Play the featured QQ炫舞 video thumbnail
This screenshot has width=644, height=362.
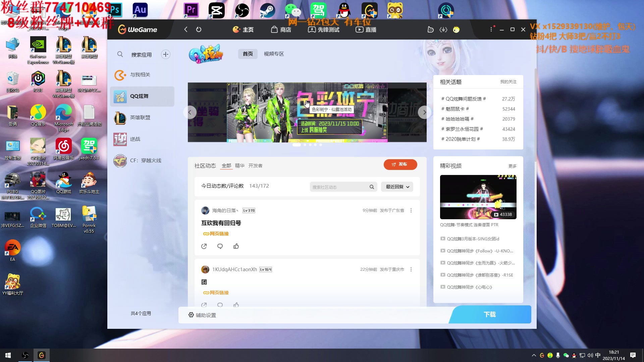[478, 197]
